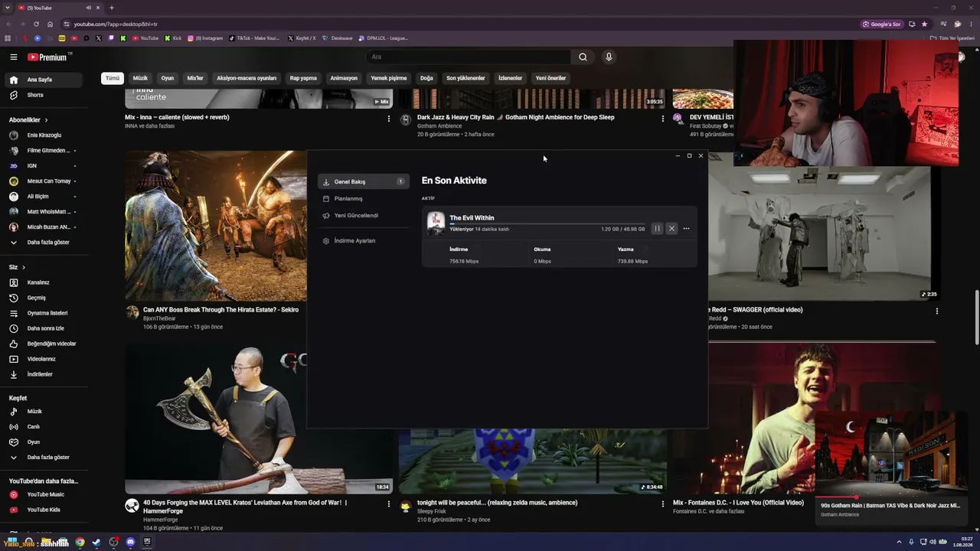Image resolution: width=980 pixels, height=551 pixels.
Task: Select the Son yüklenenler chip
Action: coord(465,78)
